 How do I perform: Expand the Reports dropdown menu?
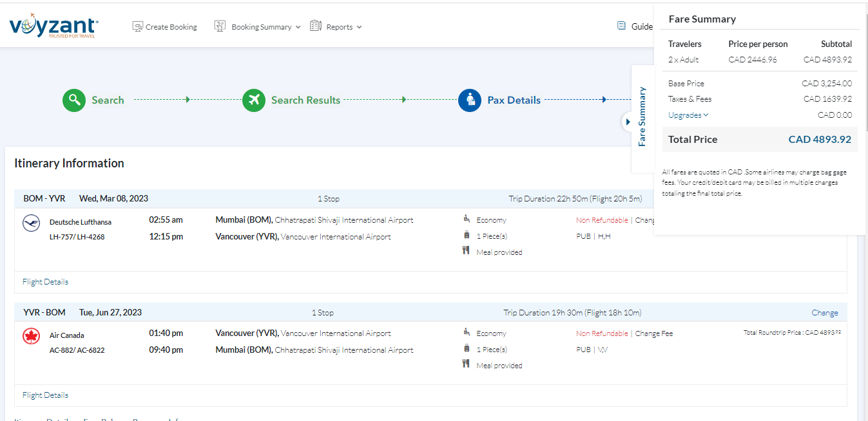tap(336, 27)
